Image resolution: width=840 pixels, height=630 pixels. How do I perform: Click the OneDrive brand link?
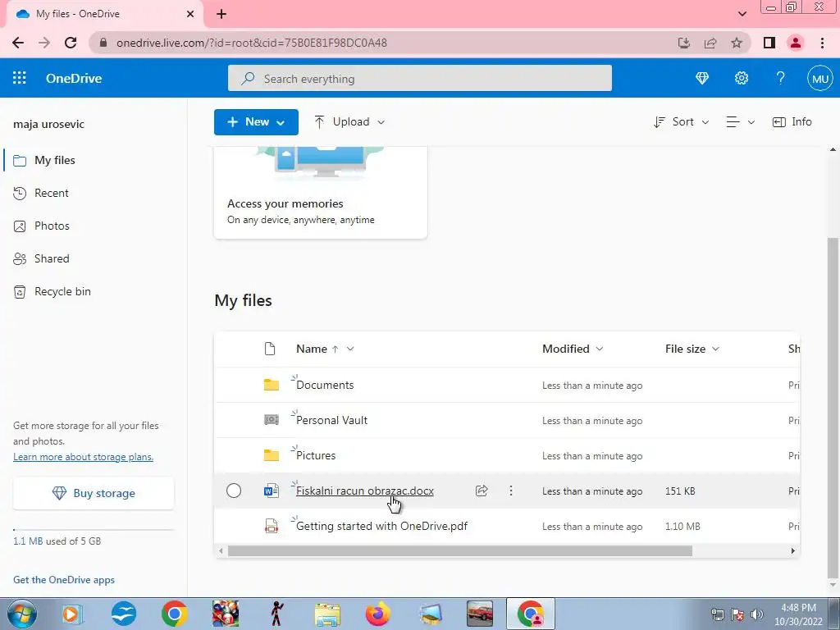(74, 78)
